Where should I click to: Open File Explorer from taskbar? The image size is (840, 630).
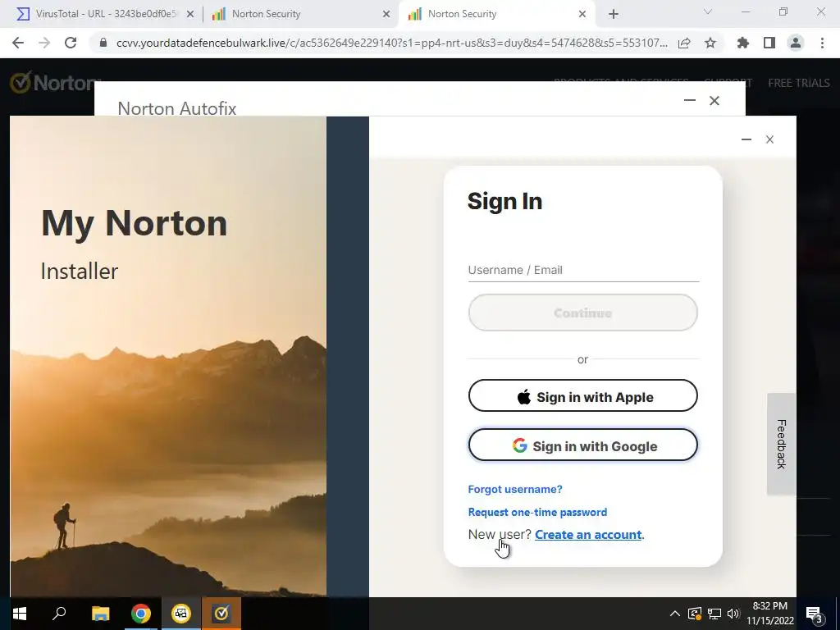point(100,614)
